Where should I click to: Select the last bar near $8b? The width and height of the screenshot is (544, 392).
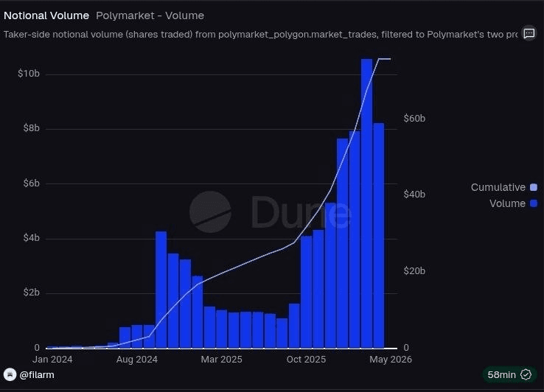coord(378,236)
